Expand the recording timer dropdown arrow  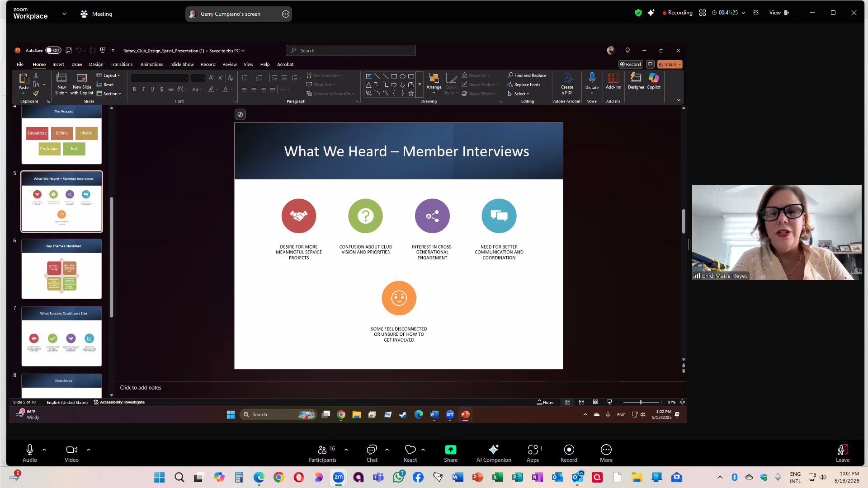coord(743,13)
